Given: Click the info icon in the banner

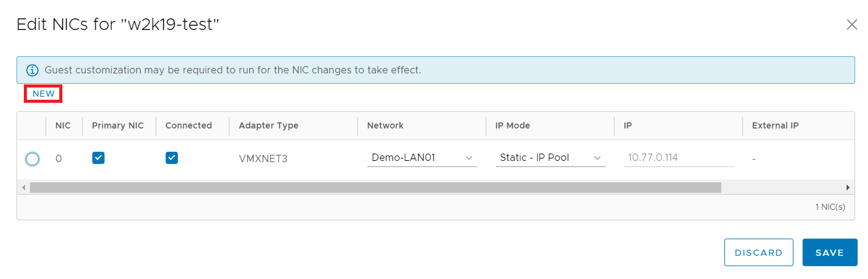Looking at the screenshot, I should 32,70.
